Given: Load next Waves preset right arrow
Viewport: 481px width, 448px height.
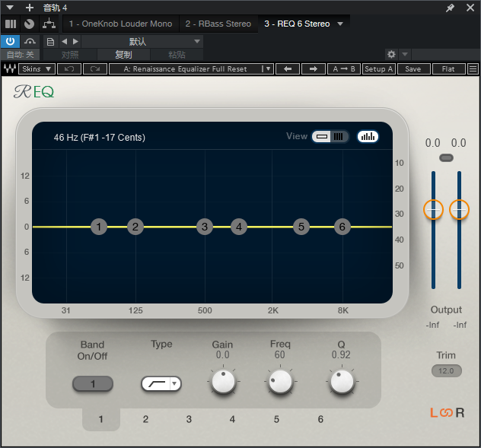Looking at the screenshot, I should (x=314, y=68).
